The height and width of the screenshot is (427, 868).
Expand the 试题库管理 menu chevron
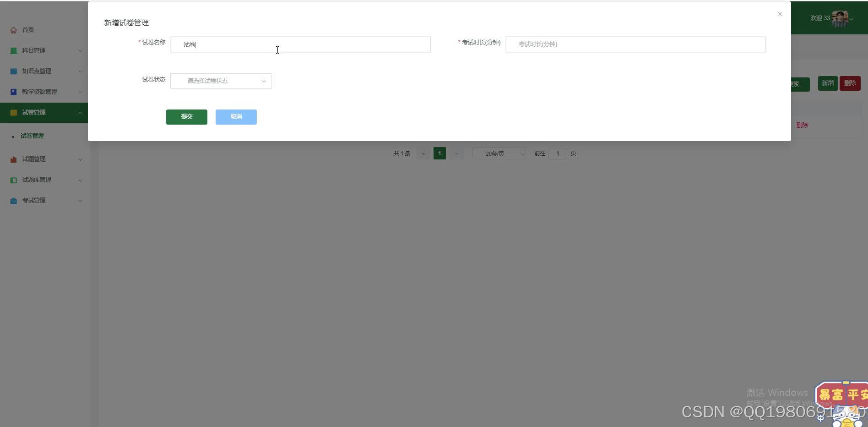(80, 180)
